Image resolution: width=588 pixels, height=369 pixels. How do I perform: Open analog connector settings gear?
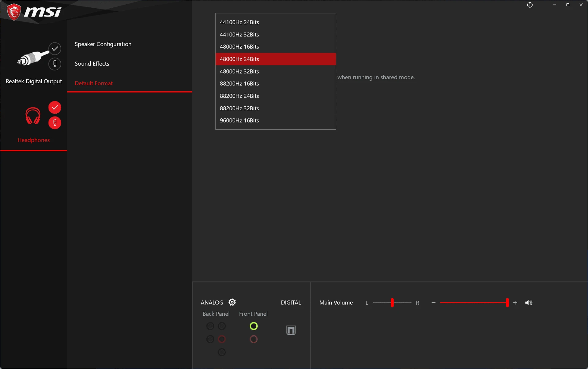[232, 302]
